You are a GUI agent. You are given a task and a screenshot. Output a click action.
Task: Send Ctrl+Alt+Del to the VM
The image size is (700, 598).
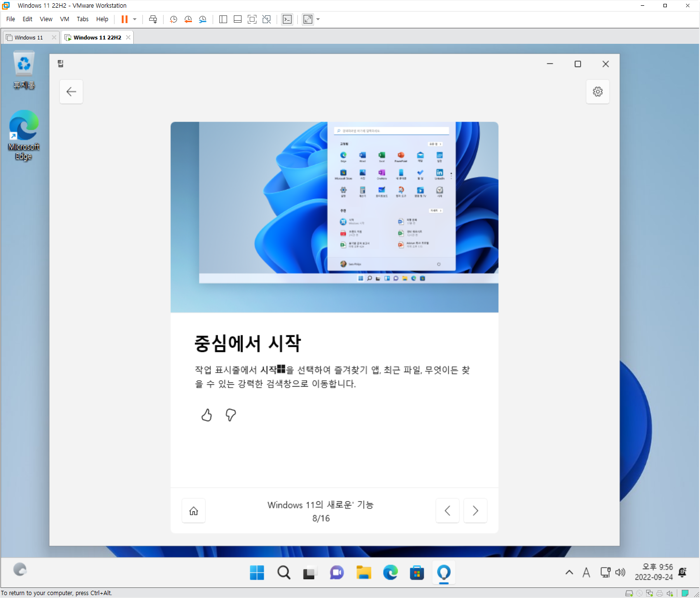point(153,19)
